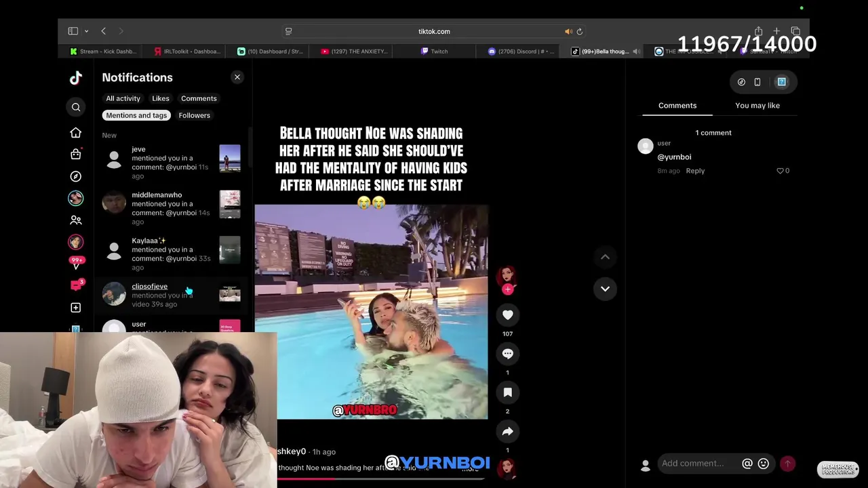Reload the page in Safari toolbar
Viewport: 868px width, 488px height.
click(x=579, y=31)
